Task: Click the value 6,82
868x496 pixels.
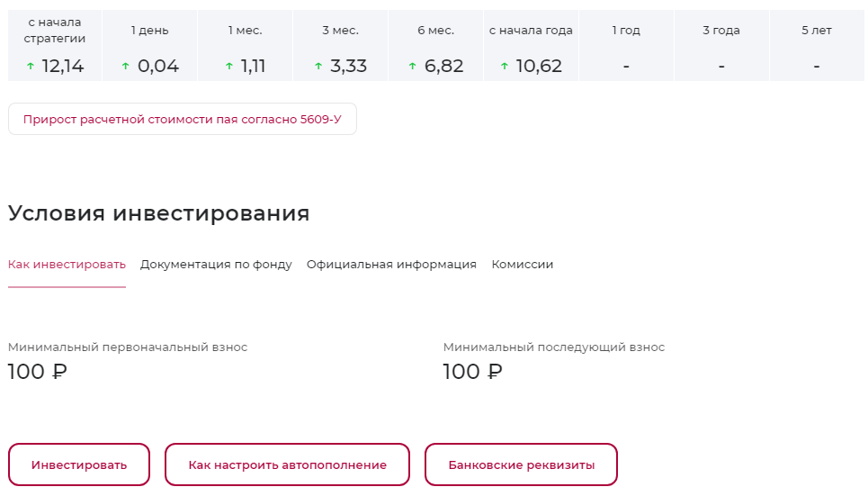Action: pyautogui.click(x=444, y=66)
